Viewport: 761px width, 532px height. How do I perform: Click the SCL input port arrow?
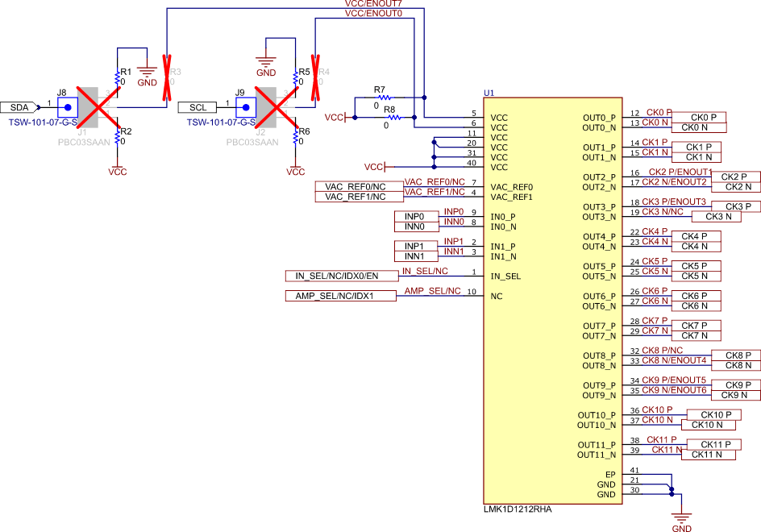196,107
